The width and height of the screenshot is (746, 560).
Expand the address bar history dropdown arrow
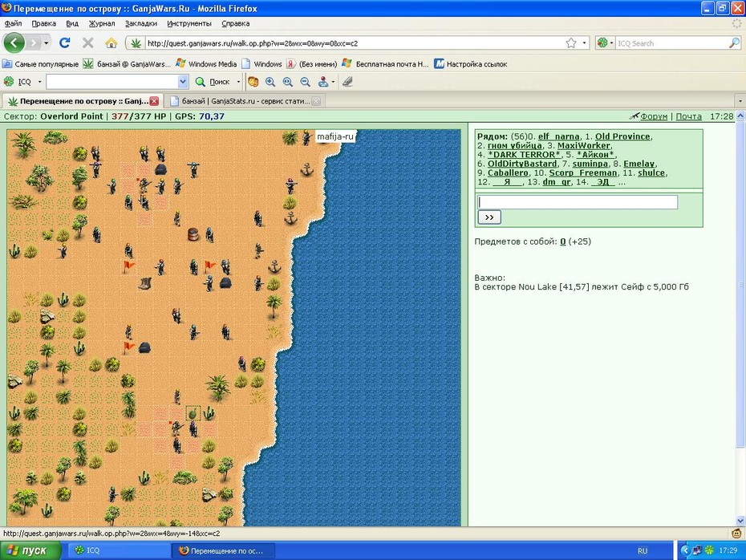(584, 43)
